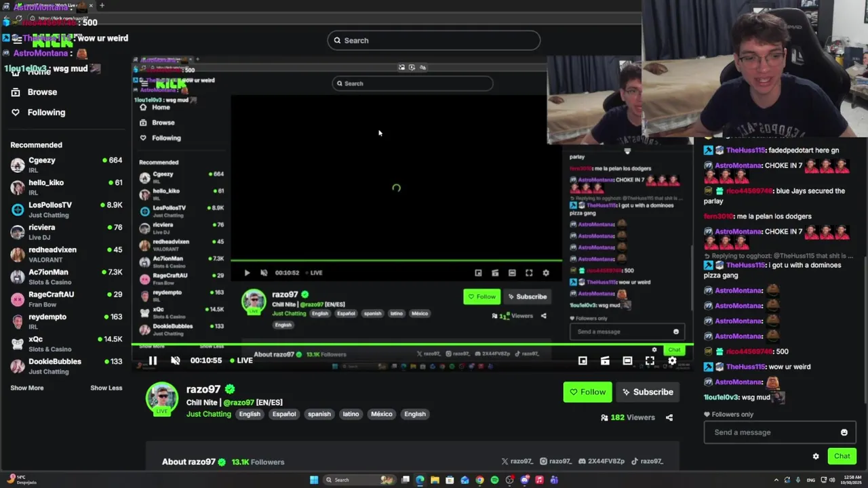
Task: Open the Just Chatting category link
Action: (x=209, y=414)
